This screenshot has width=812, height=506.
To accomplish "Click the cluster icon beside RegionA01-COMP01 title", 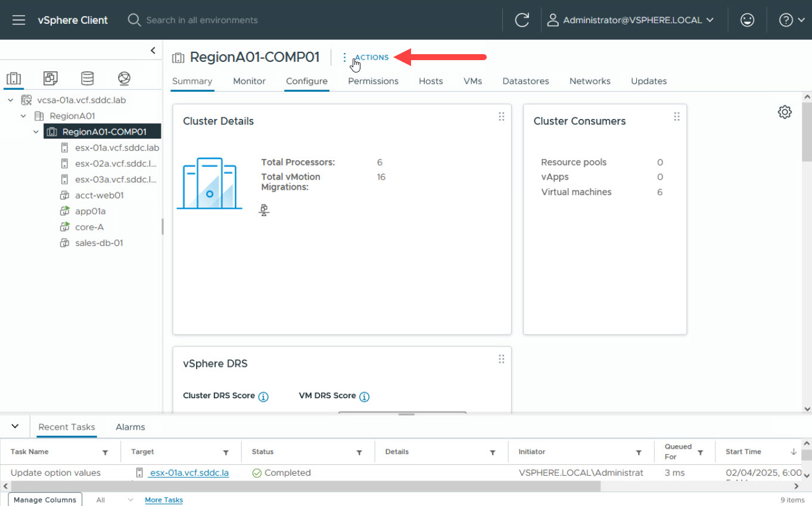I will [178, 57].
